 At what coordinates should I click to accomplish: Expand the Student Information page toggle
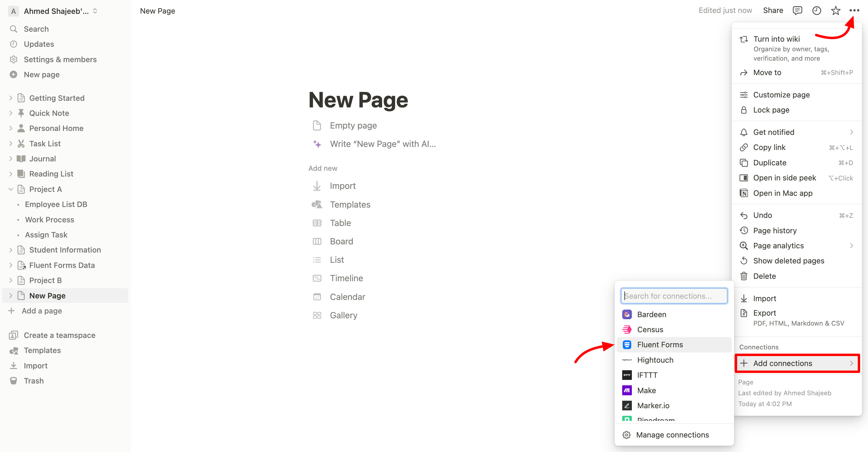pos(11,250)
